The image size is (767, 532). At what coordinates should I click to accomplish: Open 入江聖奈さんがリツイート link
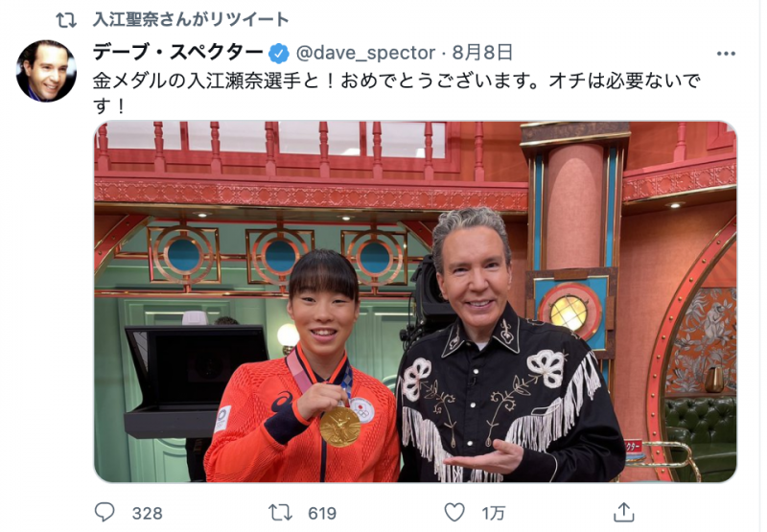click(191, 19)
